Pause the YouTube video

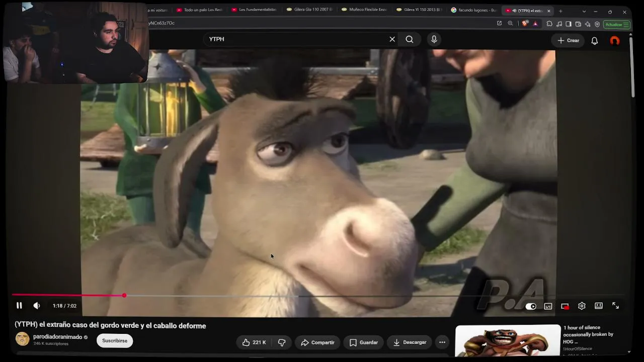point(19,306)
